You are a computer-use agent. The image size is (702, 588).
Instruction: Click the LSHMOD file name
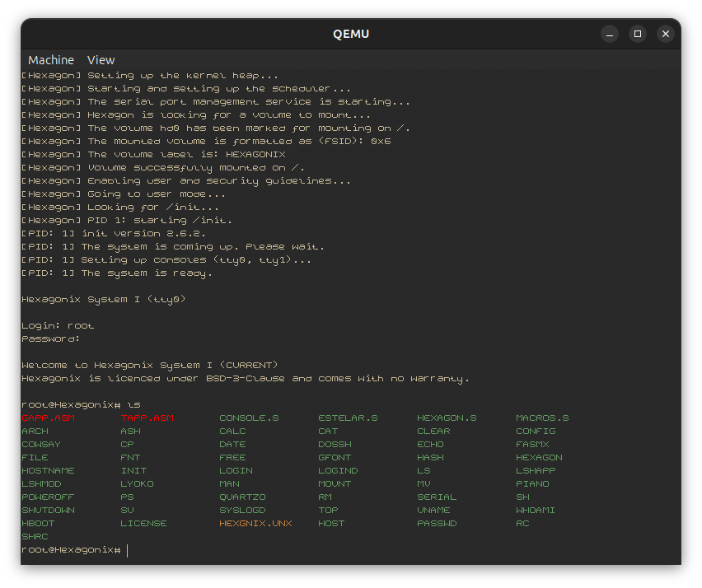(41, 484)
